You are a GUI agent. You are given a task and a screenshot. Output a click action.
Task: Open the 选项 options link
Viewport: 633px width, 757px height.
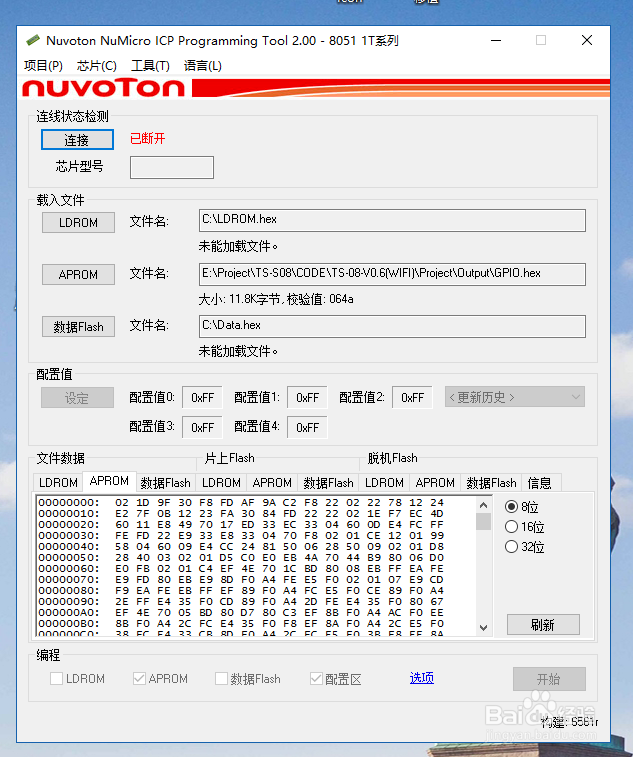pos(422,678)
